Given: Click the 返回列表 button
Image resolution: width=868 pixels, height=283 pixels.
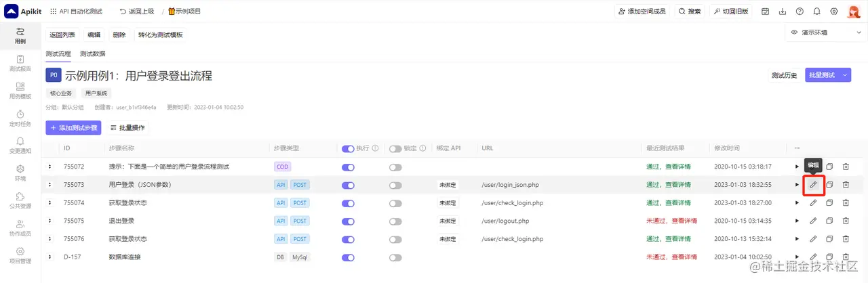Looking at the screenshot, I should [62, 35].
